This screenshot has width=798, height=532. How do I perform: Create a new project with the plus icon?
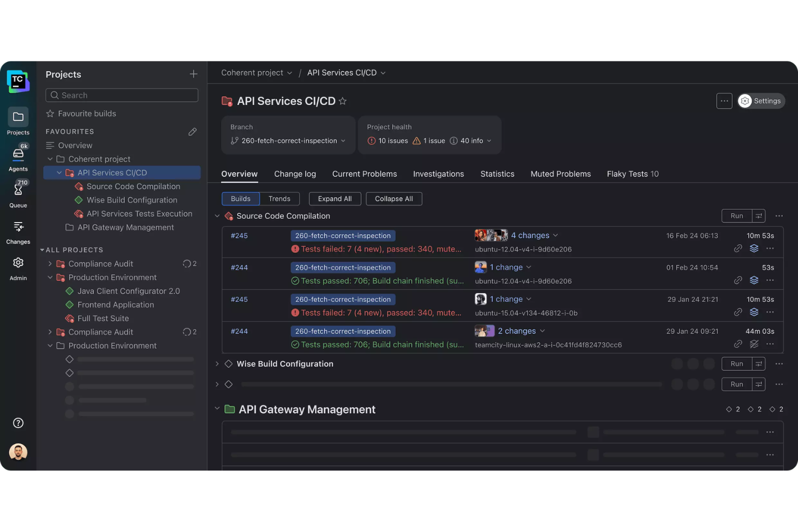tap(193, 74)
